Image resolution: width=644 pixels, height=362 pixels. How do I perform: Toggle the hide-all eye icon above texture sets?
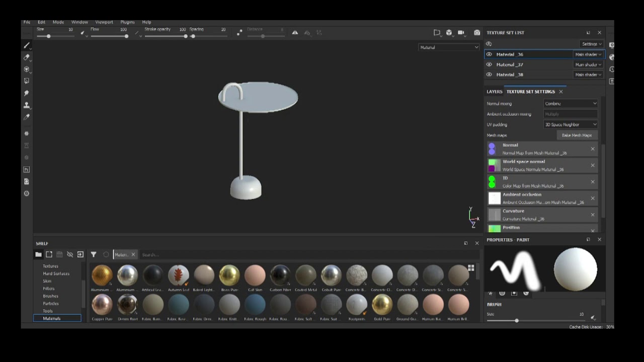(489, 44)
